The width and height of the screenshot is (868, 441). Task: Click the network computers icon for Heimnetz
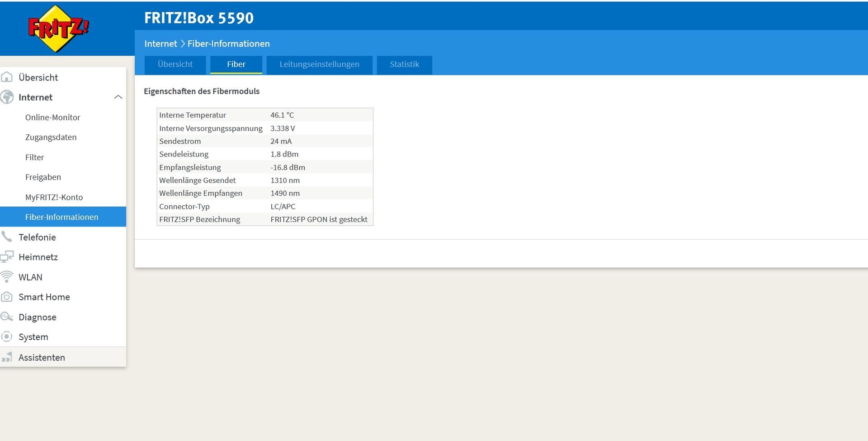click(7, 256)
